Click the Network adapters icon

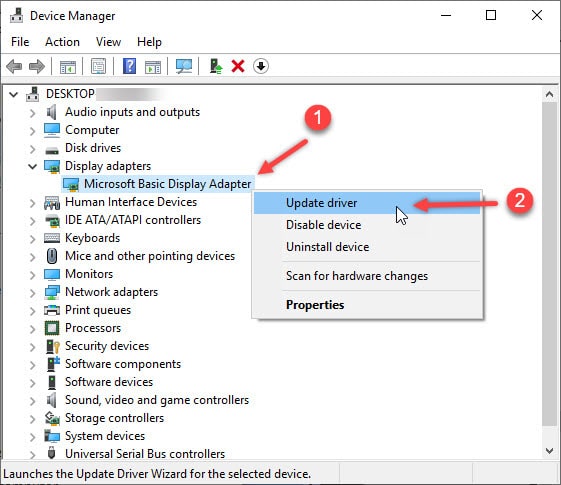[x=52, y=292]
